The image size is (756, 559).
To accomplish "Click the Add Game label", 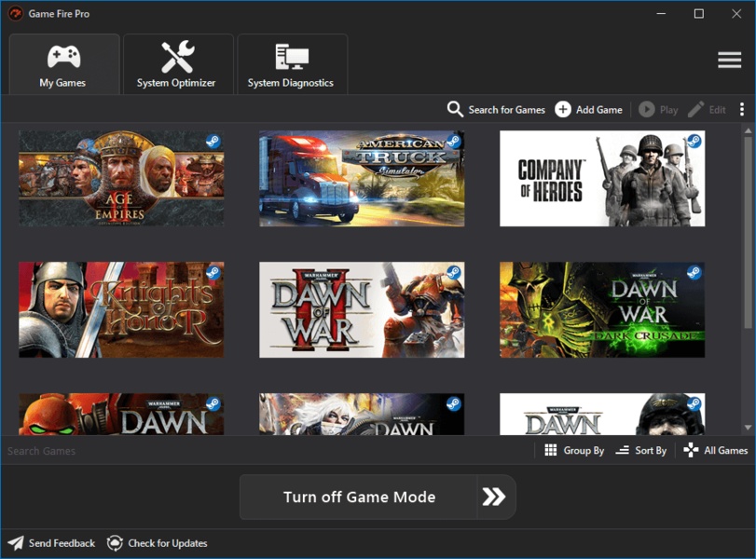I will click(x=598, y=110).
